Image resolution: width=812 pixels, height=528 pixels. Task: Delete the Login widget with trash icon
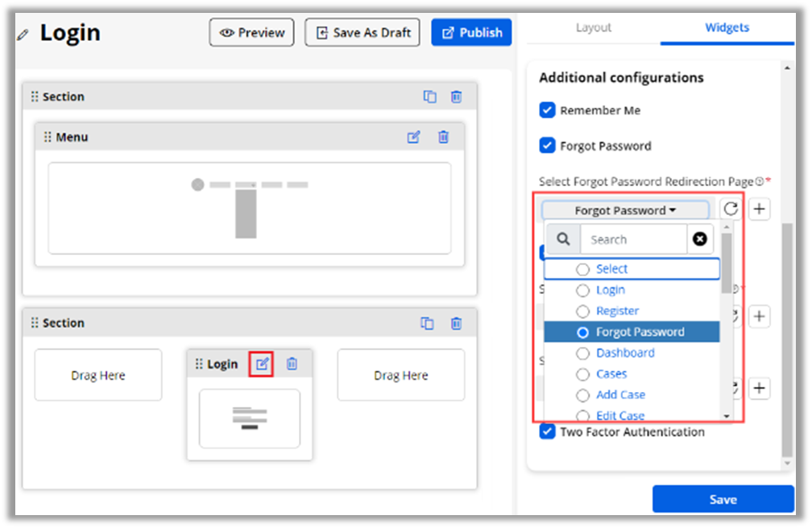pos(292,364)
